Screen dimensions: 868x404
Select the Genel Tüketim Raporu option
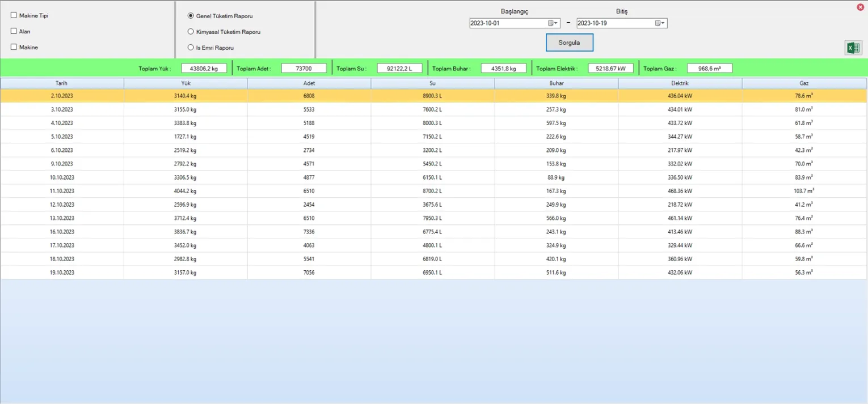pos(191,16)
